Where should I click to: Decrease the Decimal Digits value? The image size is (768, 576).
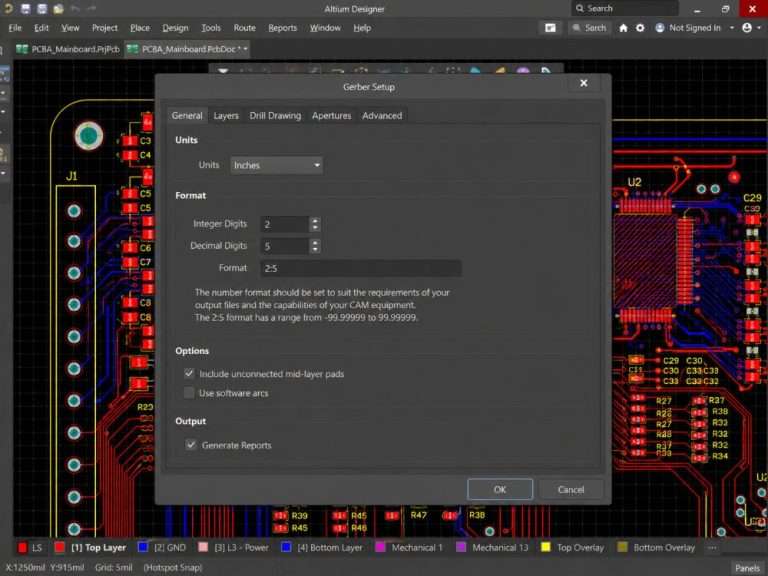[315, 250]
